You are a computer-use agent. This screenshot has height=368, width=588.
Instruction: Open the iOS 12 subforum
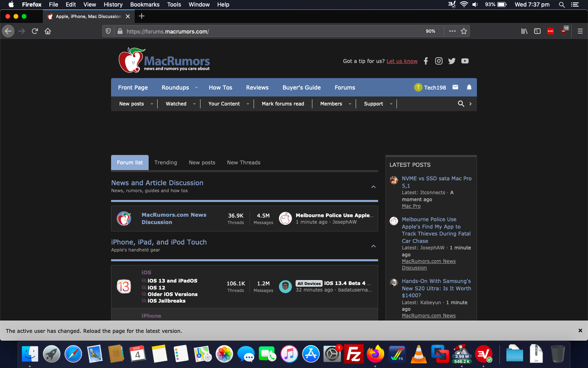coord(156,288)
